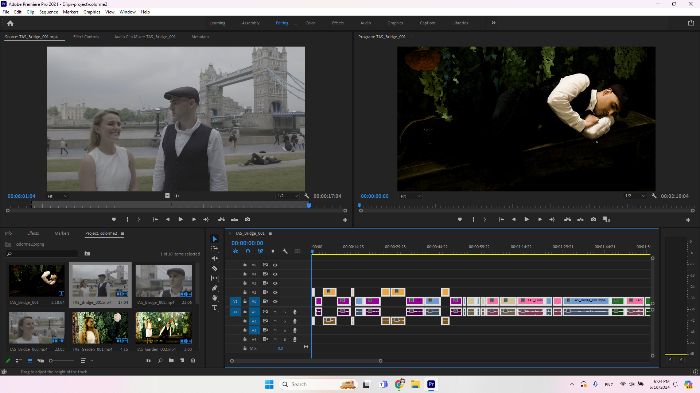The height and width of the screenshot is (393, 700).
Task: Open the Window menu
Action: click(x=127, y=12)
